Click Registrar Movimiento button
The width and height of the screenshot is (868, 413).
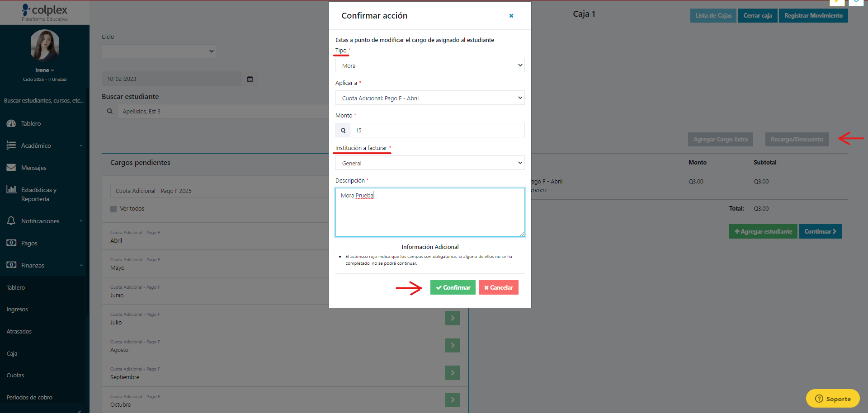tap(813, 15)
